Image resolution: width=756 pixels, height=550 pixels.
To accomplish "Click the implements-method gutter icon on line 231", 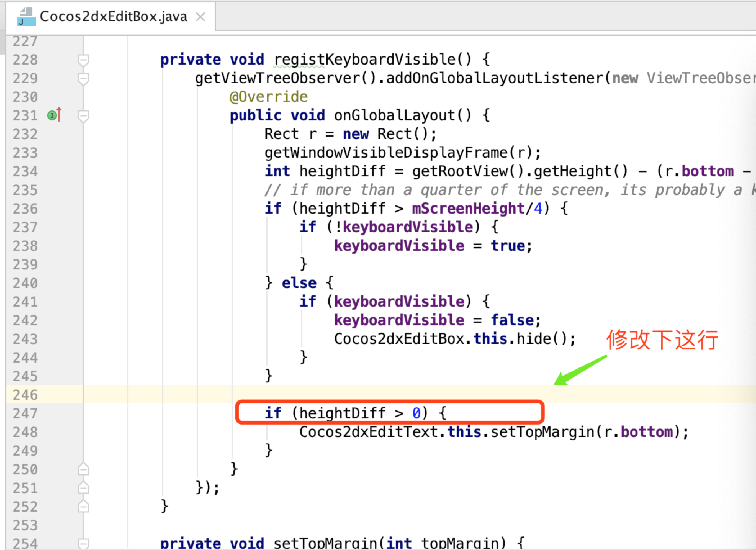I will pos(52,115).
